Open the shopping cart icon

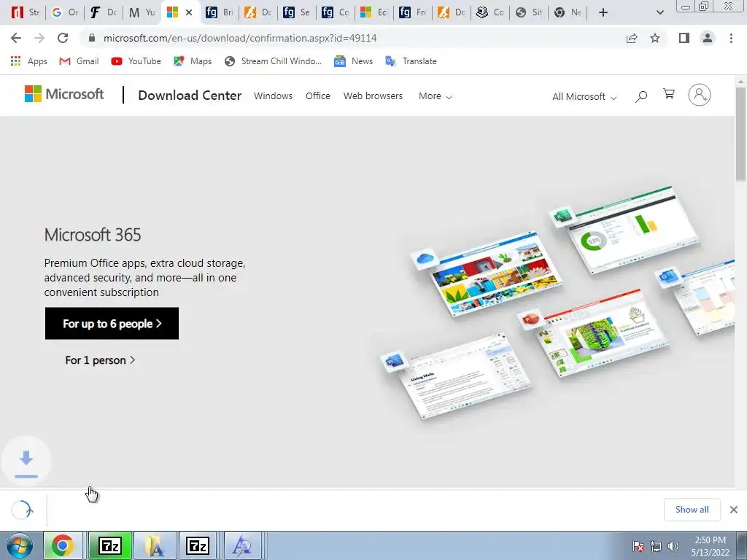[x=669, y=94]
